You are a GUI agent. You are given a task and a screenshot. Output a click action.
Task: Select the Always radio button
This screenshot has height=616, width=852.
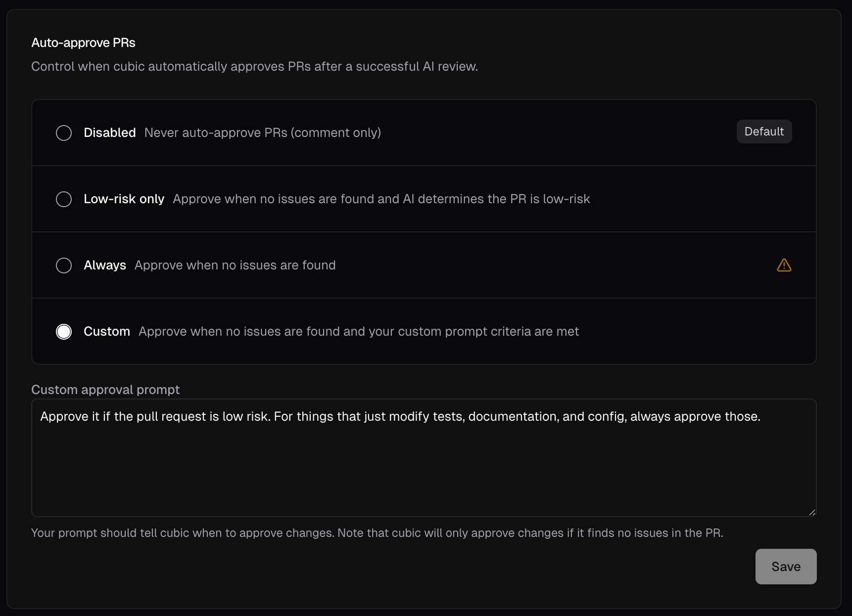click(x=63, y=265)
